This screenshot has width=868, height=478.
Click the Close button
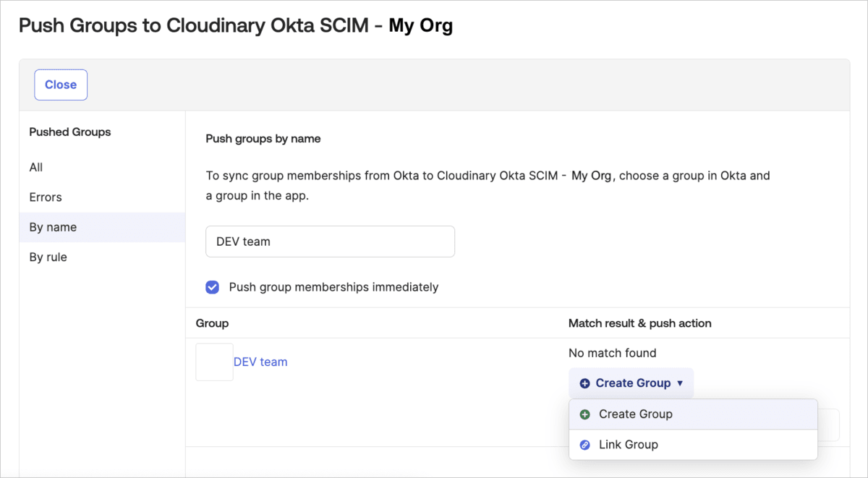tap(61, 85)
